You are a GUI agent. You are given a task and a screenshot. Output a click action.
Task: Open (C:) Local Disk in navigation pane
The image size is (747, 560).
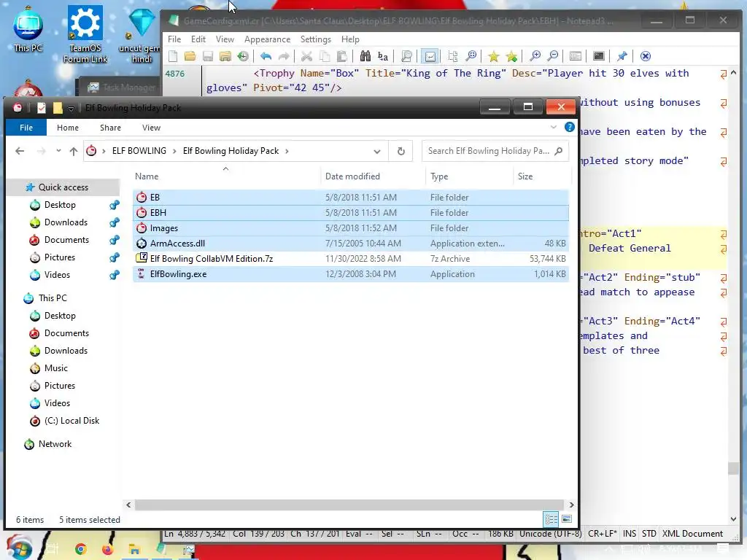(71, 421)
